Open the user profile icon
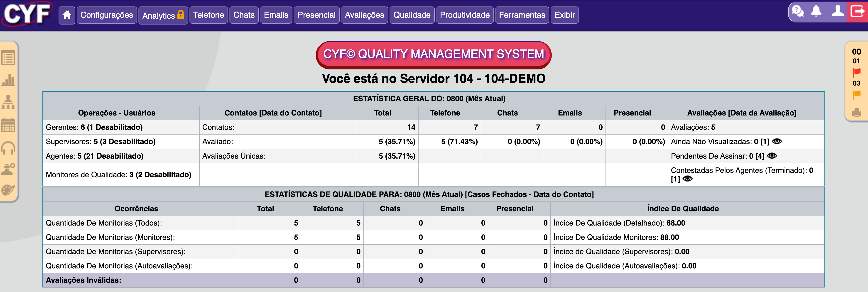 tap(838, 11)
